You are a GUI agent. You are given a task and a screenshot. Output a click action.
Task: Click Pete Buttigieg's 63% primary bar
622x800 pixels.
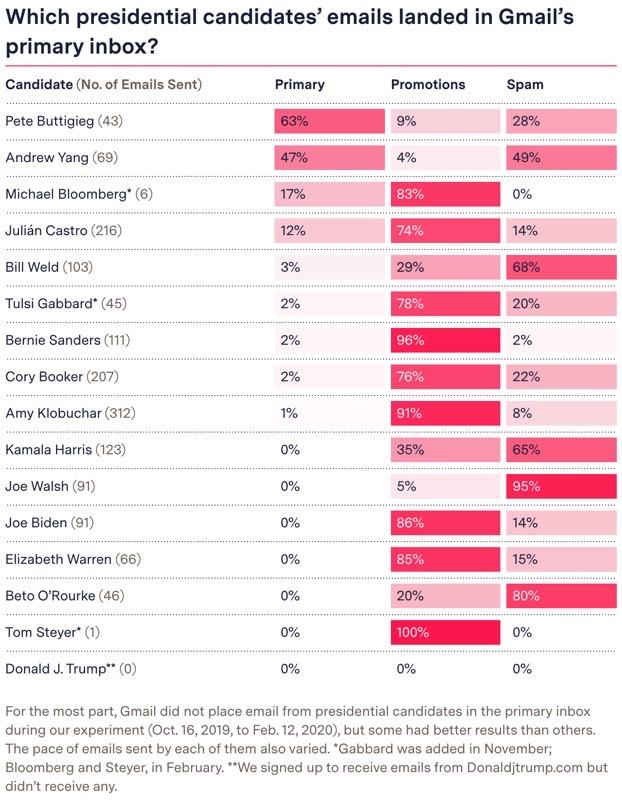(329, 121)
